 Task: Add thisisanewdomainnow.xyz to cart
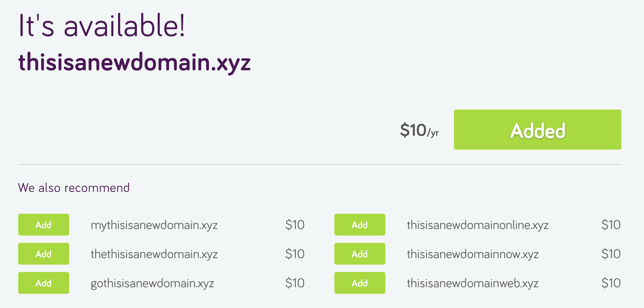point(360,254)
